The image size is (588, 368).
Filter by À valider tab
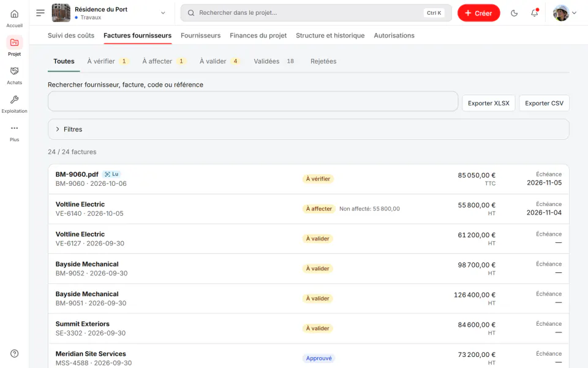(219, 61)
